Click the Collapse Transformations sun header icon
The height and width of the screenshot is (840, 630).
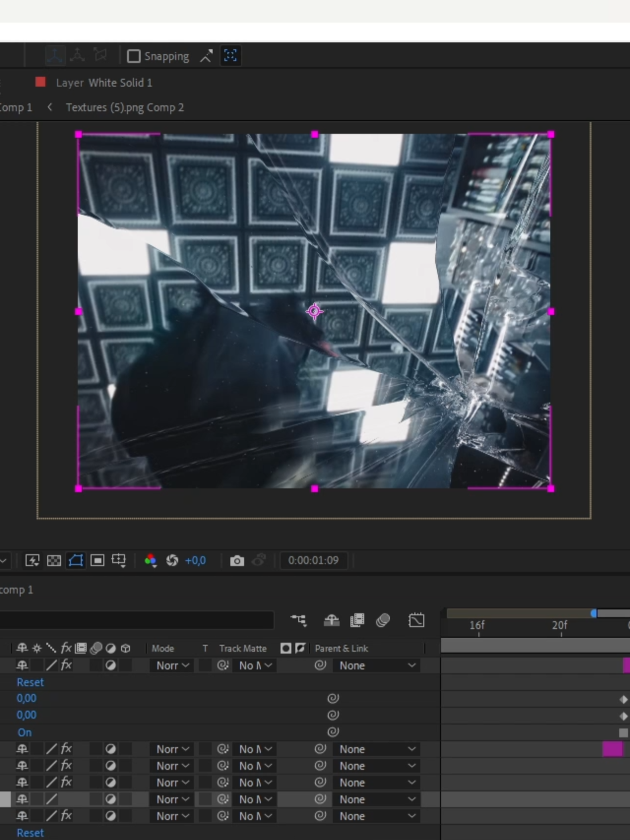pyautogui.click(x=37, y=648)
